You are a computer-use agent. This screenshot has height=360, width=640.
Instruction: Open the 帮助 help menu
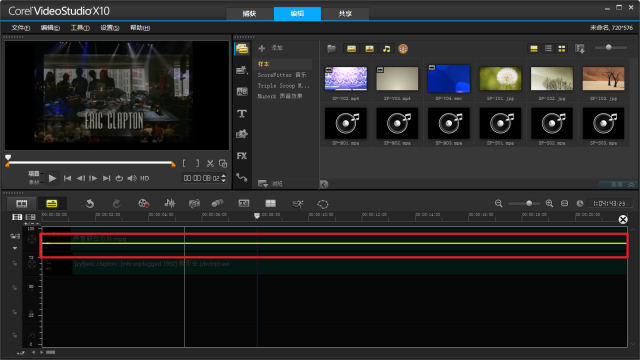pyautogui.click(x=140, y=28)
